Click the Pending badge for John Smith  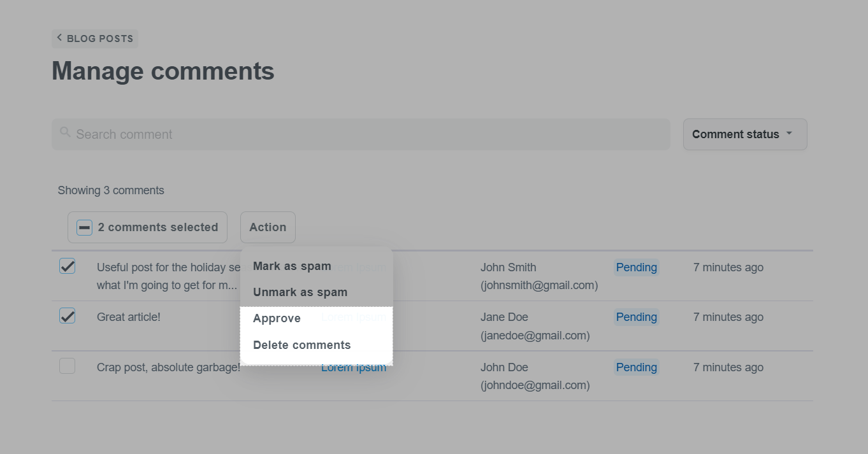(636, 267)
